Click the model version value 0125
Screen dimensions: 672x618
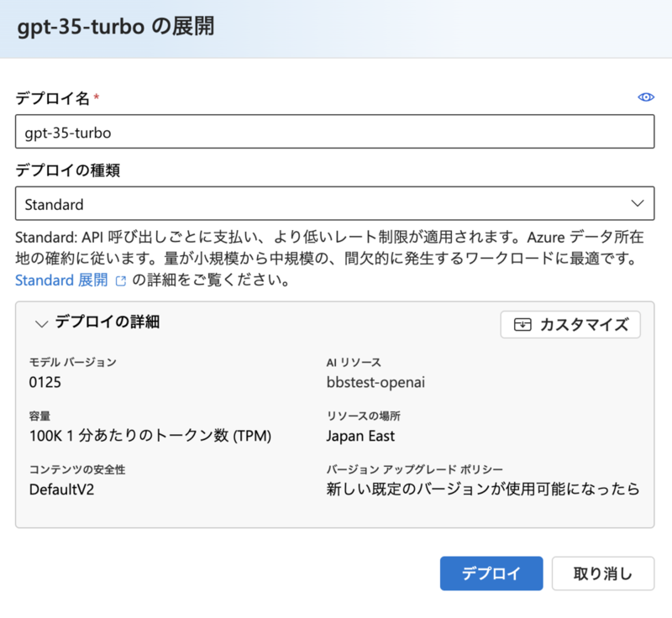click(x=45, y=382)
